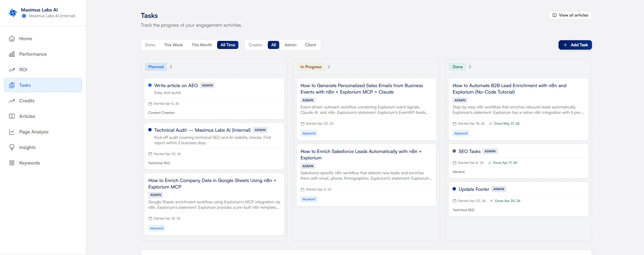644x255 pixels.
Task: Click the gray status dot on SEO Tasks
Action: click(x=454, y=151)
